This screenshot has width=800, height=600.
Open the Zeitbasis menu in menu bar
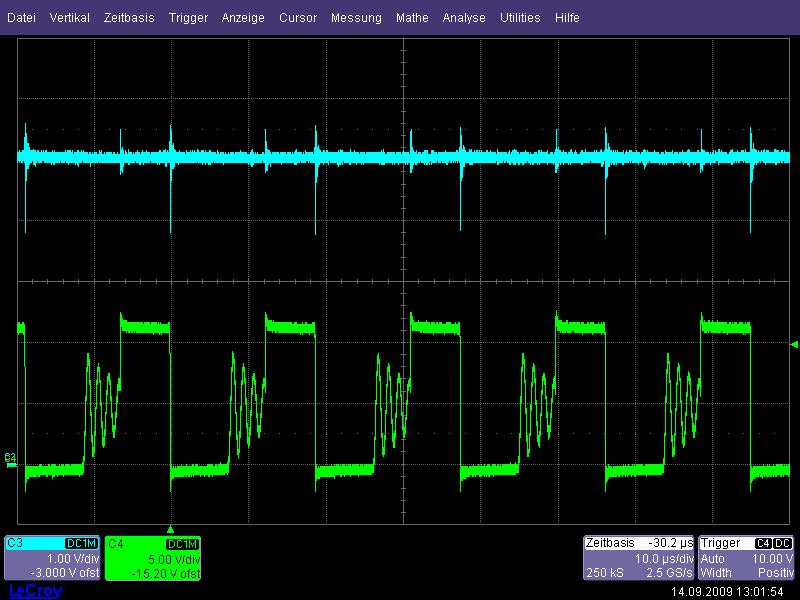[x=129, y=18]
